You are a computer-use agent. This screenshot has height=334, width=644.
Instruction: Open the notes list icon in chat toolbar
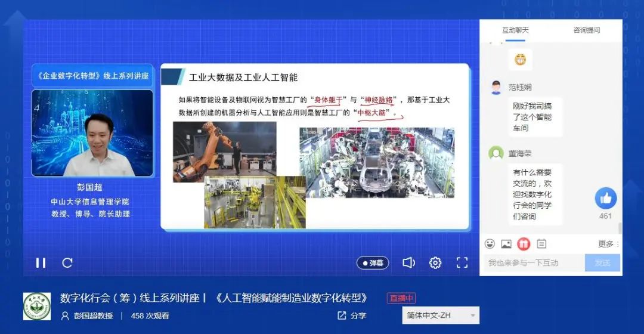pyautogui.click(x=541, y=243)
